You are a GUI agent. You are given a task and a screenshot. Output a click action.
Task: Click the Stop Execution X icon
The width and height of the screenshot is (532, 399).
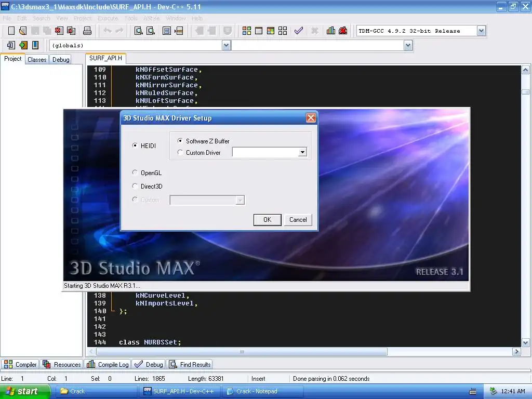click(315, 31)
